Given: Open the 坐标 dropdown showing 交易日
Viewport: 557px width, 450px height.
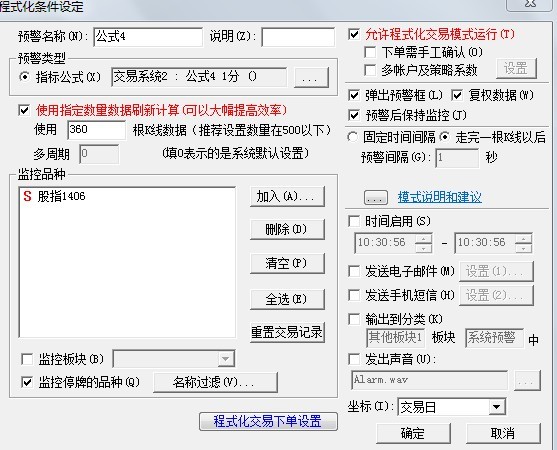Looking at the screenshot, I should point(452,407).
